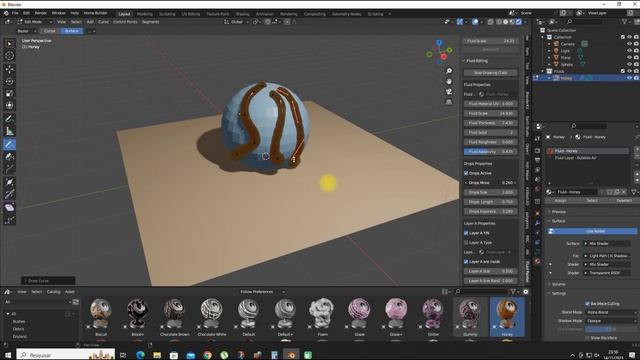The width and height of the screenshot is (640, 360).
Task: Enable the Layer A Type checkbox
Action: pyautogui.click(x=466, y=242)
